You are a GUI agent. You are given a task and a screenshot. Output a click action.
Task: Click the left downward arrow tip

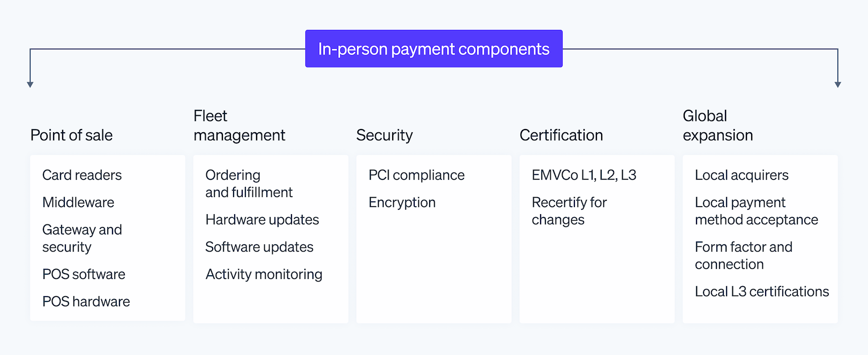point(30,85)
